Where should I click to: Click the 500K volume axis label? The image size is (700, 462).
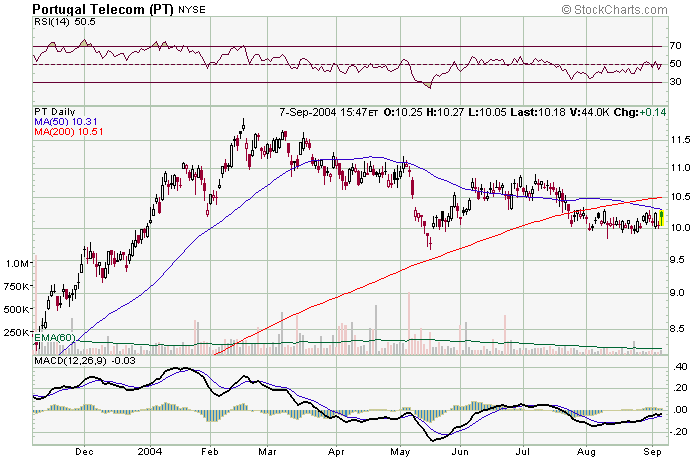tap(16, 309)
